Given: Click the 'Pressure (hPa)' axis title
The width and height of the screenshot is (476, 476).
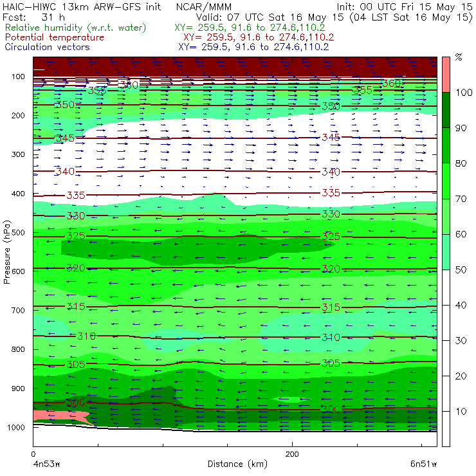Looking at the screenshot, I should coord(7,252).
